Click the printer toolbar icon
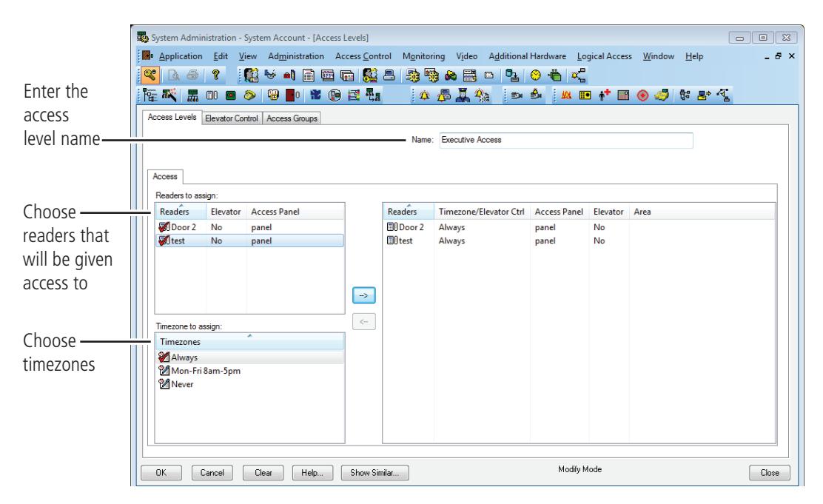The width and height of the screenshot is (823, 504). (192, 75)
